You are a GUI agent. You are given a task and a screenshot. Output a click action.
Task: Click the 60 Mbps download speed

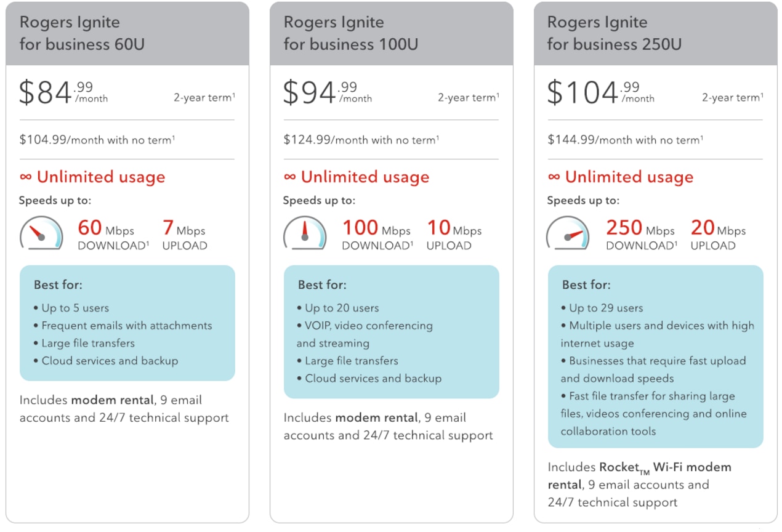point(106,229)
